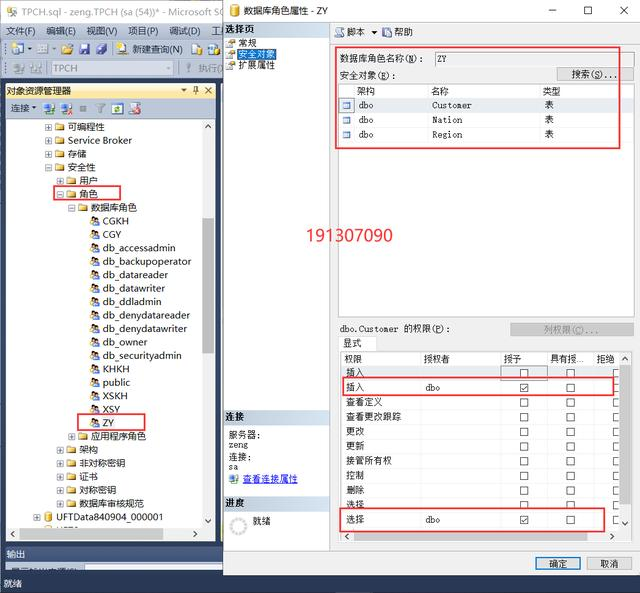Click the 取消 button
640x593 pixels.
click(x=609, y=564)
